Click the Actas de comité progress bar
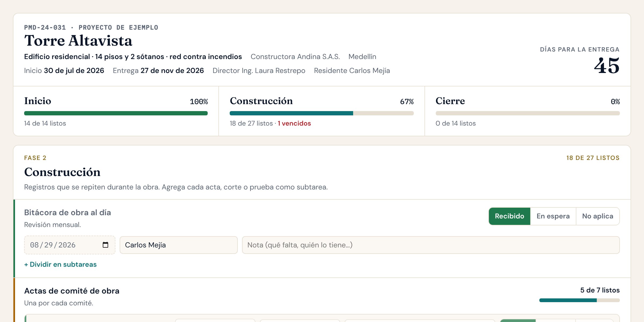Screen dimensions: 644x322 (580, 300)
